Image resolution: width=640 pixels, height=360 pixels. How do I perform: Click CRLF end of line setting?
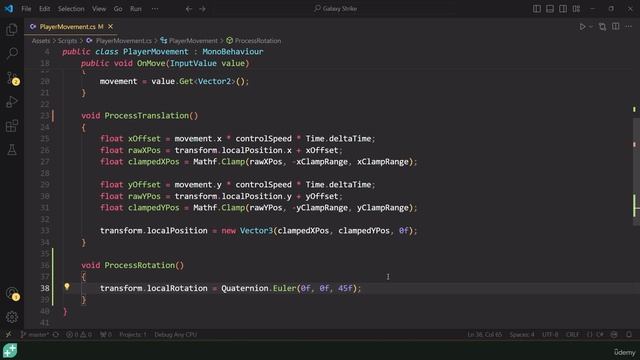click(x=572, y=335)
